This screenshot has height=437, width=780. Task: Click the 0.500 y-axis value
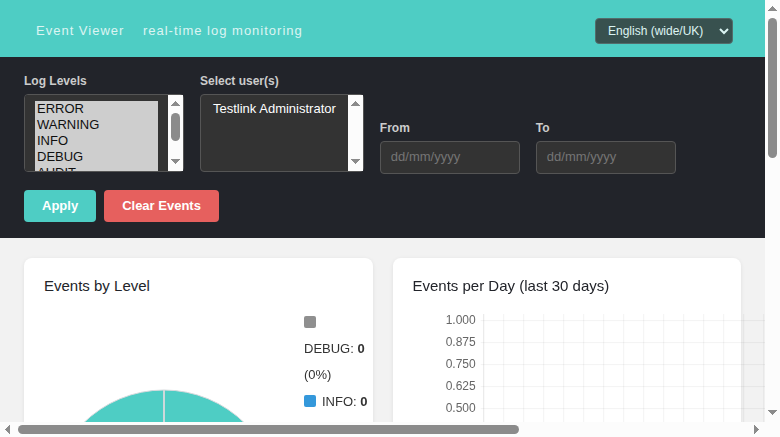pos(461,408)
